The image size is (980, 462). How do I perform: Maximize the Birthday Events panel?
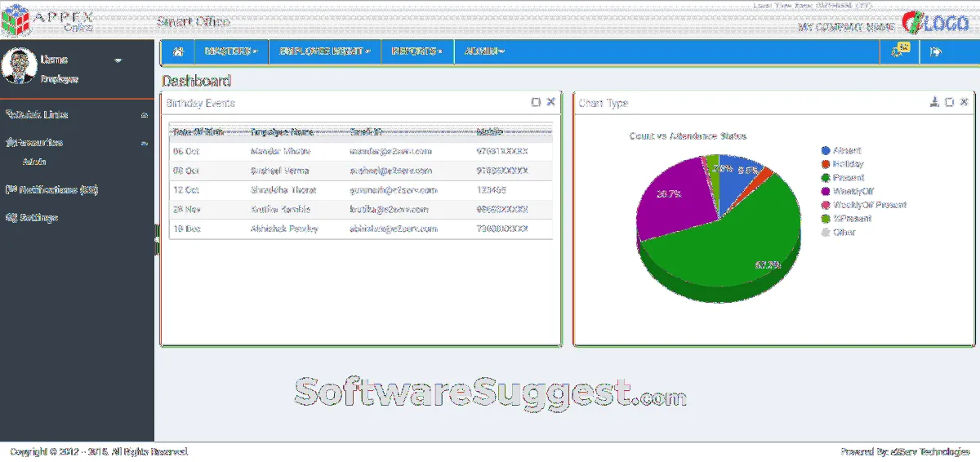[x=536, y=102]
